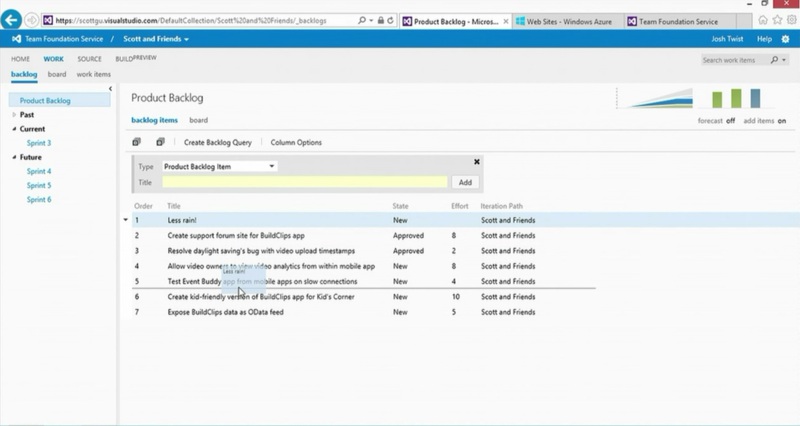Close the add item panel with X
800x426 pixels.
pos(477,162)
